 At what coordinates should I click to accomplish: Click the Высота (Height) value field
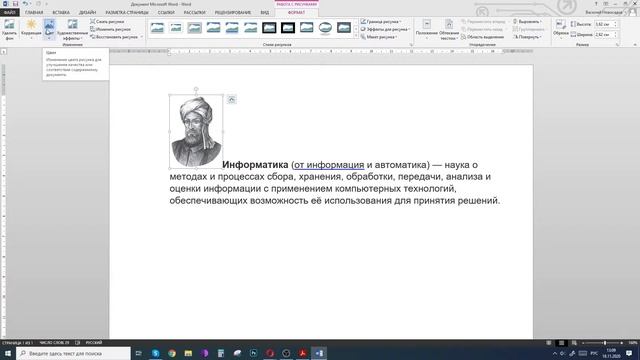click(603, 24)
